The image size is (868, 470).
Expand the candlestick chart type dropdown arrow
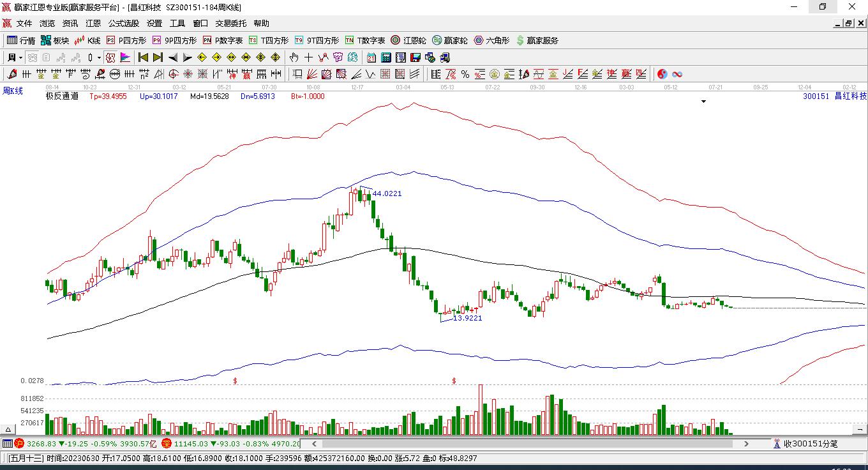tap(99, 57)
